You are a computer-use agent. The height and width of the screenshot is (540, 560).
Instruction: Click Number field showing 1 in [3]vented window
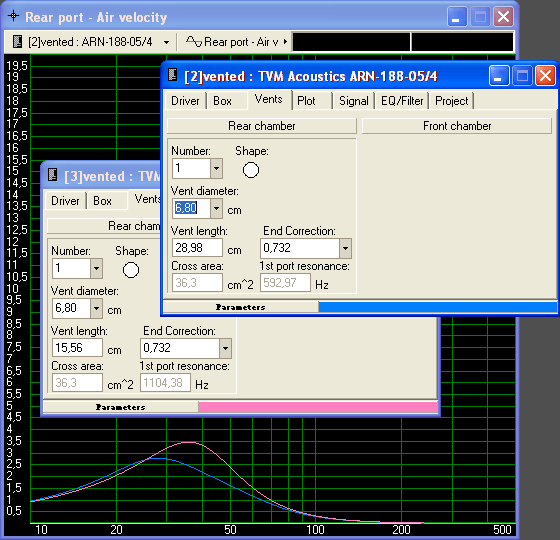tap(71, 268)
